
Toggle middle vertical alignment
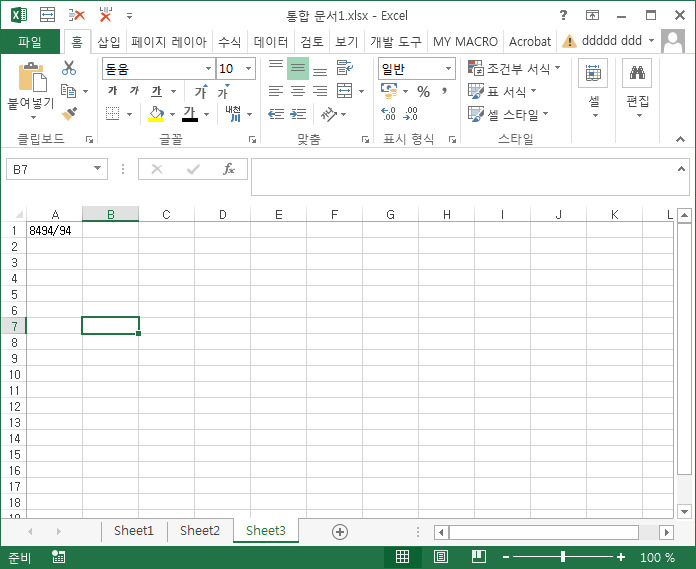click(298, 68)
